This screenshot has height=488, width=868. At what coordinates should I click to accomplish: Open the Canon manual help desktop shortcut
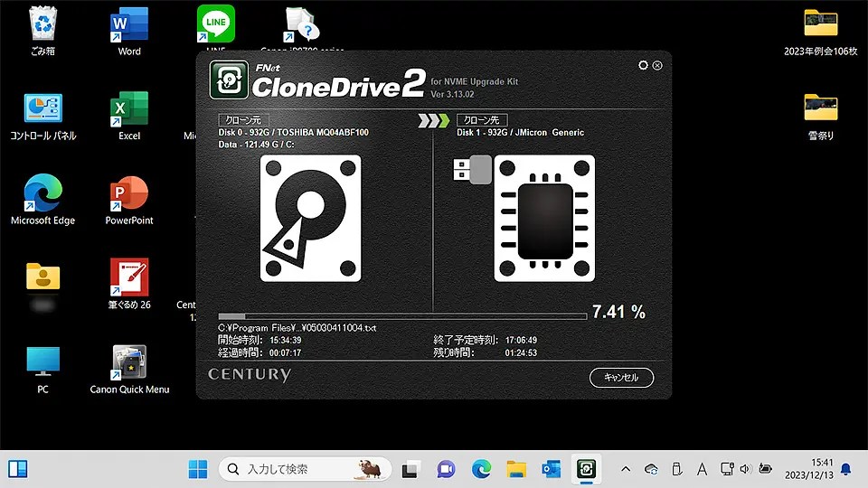click(x=302, y=26)
